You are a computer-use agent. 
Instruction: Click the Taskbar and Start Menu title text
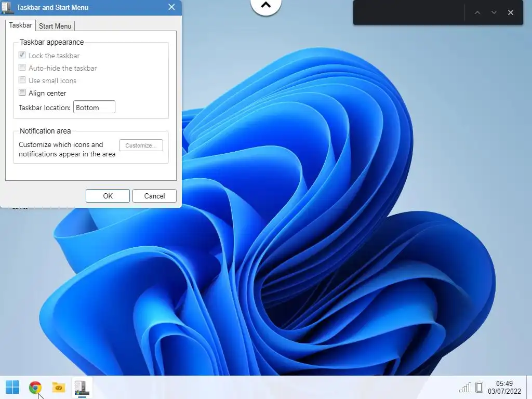(x=52, y=7)
